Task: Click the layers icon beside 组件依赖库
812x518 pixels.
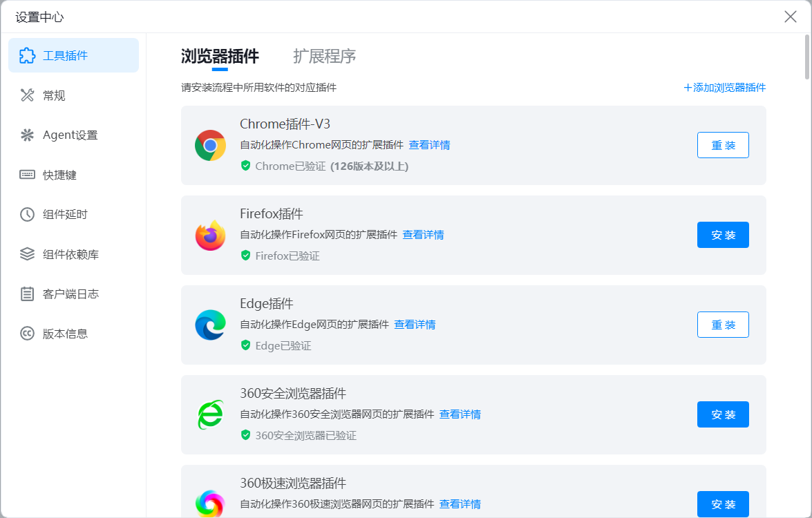Action: (27, 254)
